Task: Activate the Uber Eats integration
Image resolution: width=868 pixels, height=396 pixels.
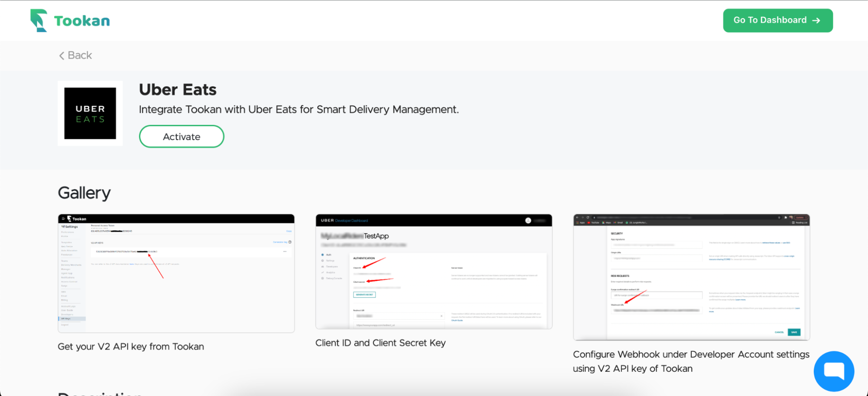Action: pos(182,137)
